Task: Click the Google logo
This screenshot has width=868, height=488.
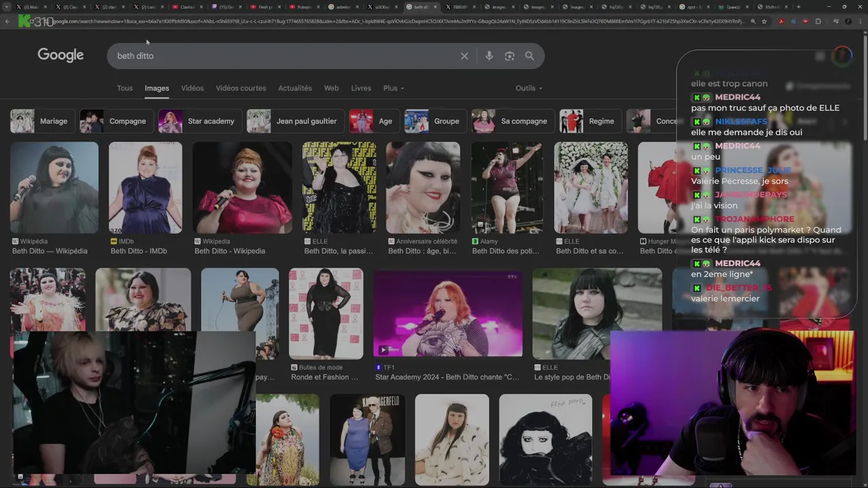Action: (60, 55)
